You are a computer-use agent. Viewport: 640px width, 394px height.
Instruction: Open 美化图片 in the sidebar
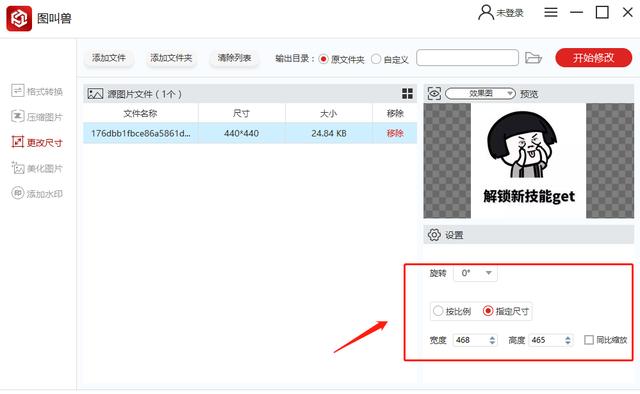point(37,168)
